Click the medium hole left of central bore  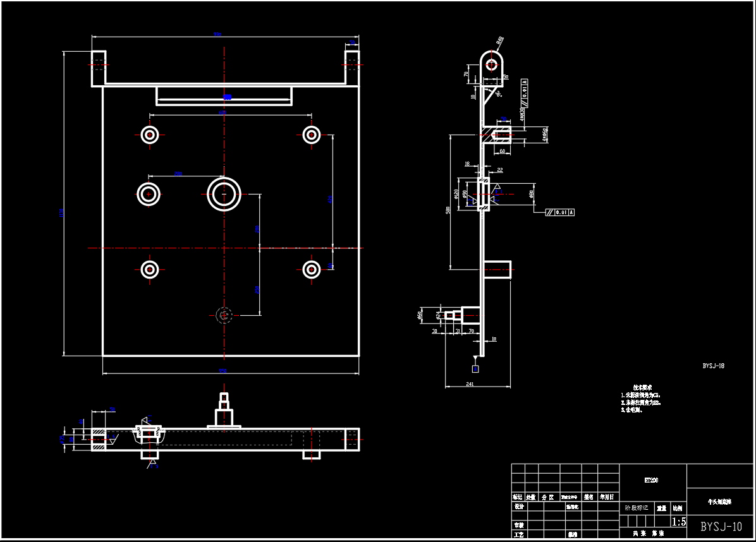149,194
